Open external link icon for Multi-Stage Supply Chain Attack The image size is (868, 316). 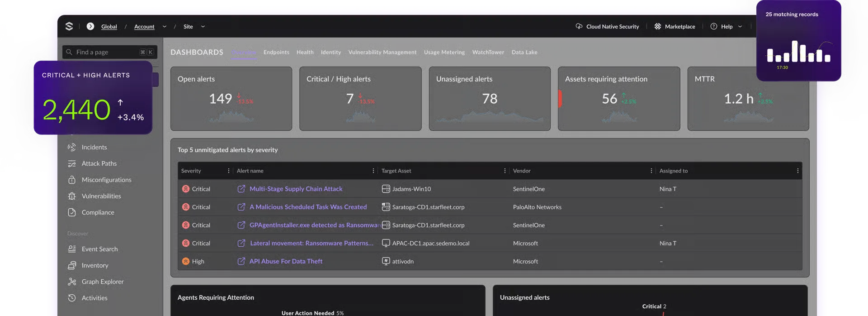click(241, 189)
